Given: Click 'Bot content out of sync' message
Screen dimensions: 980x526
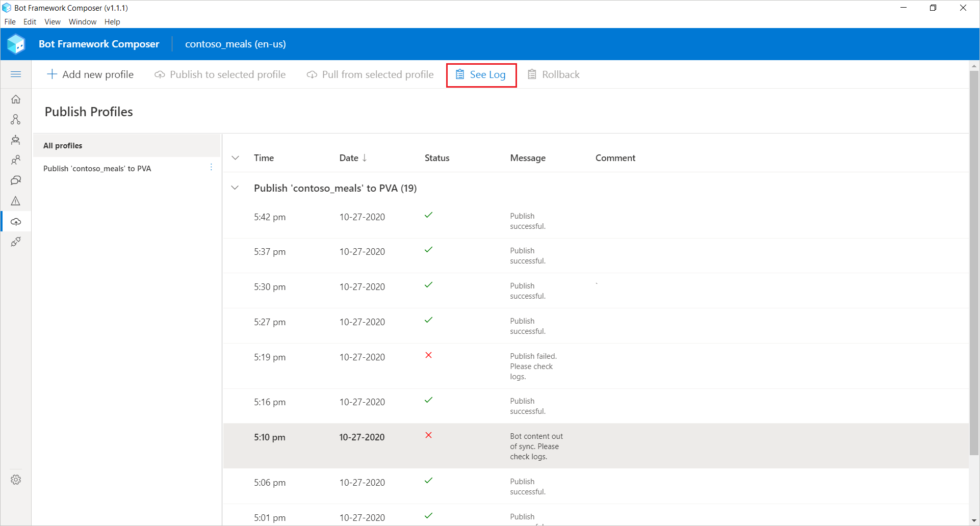Looking at the screenshot, I should (x=536, y=446).
